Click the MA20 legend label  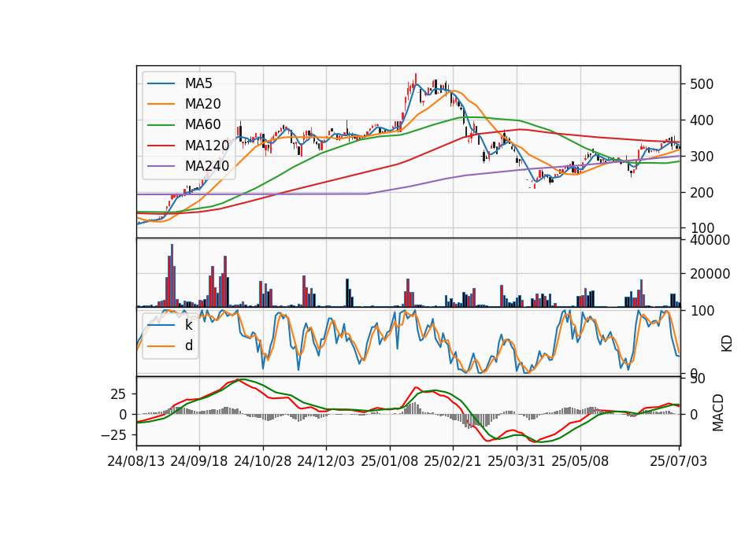(202, 104)
